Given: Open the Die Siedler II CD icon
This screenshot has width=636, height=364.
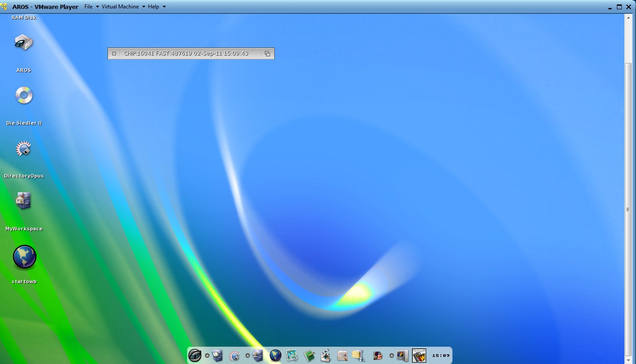Looking at the screenshot, I should [x=24, y=95].
